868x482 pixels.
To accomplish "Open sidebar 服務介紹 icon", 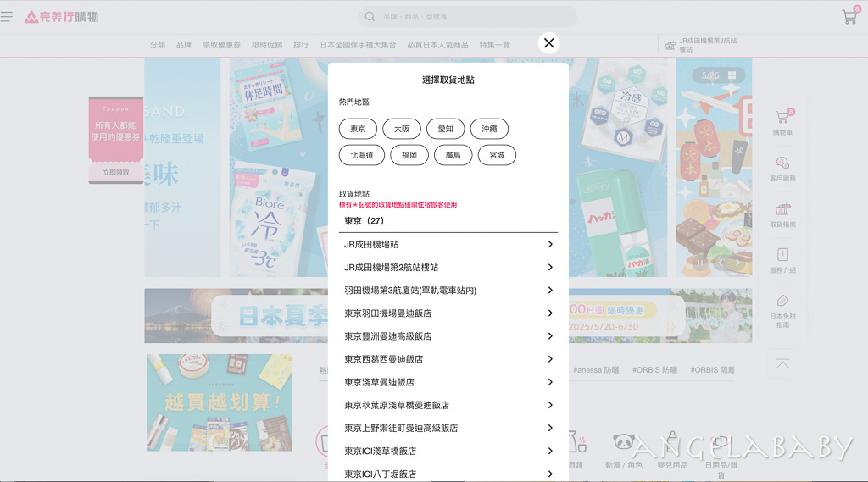I will (782, 260).
